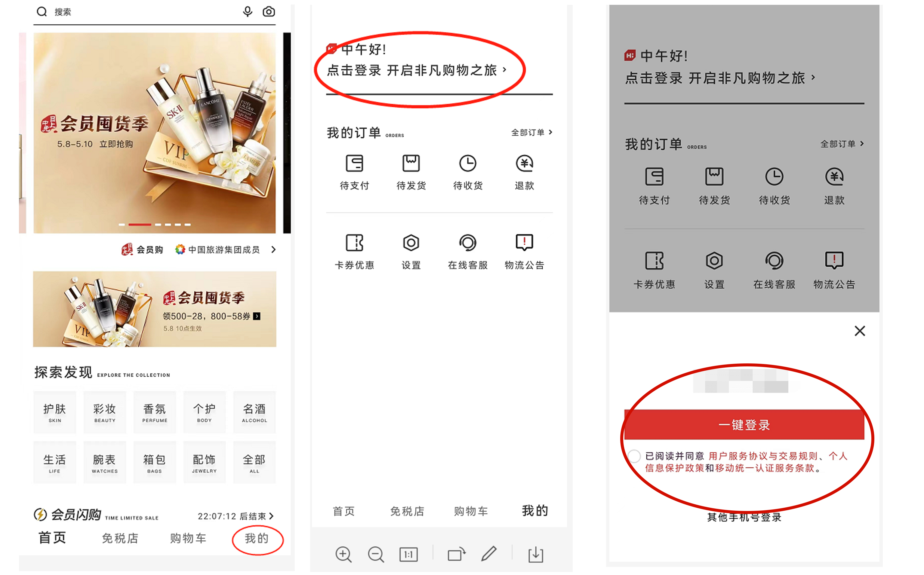924x575 pixels.
Task: Select the 个护 BODY category
Action: 204,412
